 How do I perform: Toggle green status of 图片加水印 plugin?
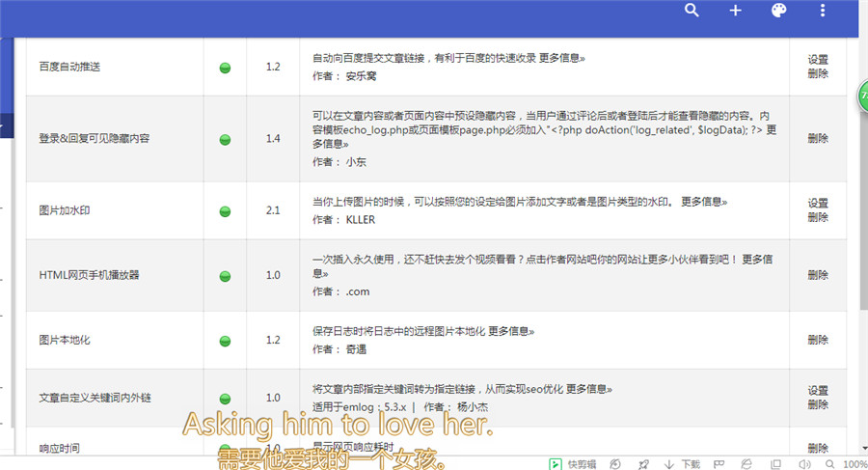pos(225,211)
